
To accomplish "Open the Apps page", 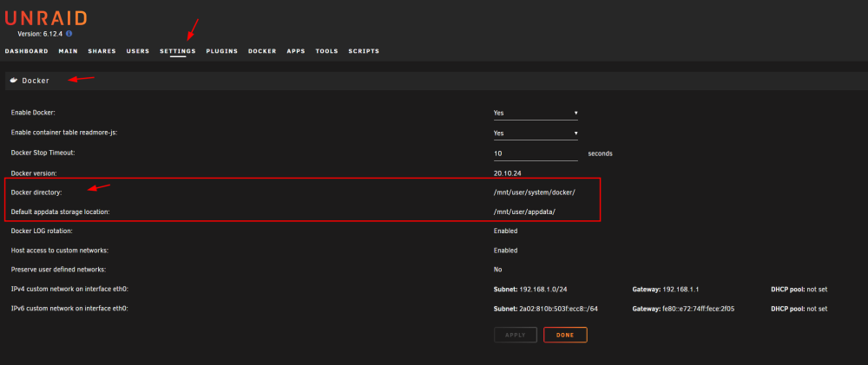I will click(296, 51).
